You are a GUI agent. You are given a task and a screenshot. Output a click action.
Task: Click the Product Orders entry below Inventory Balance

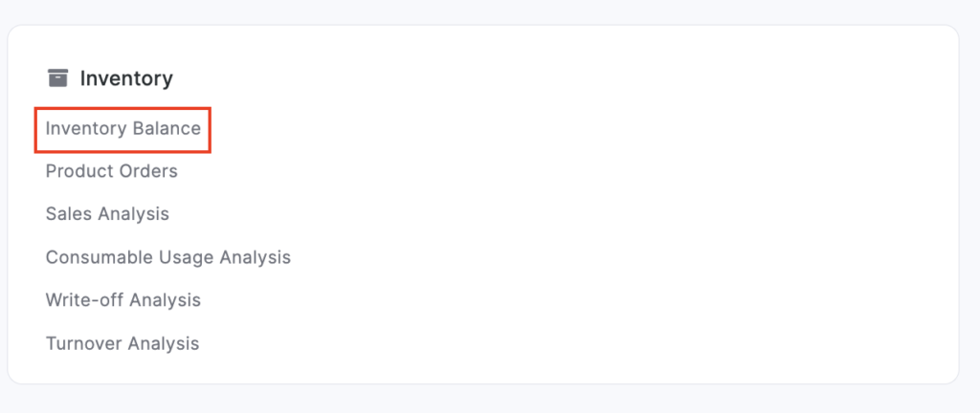tap(111, 172)
